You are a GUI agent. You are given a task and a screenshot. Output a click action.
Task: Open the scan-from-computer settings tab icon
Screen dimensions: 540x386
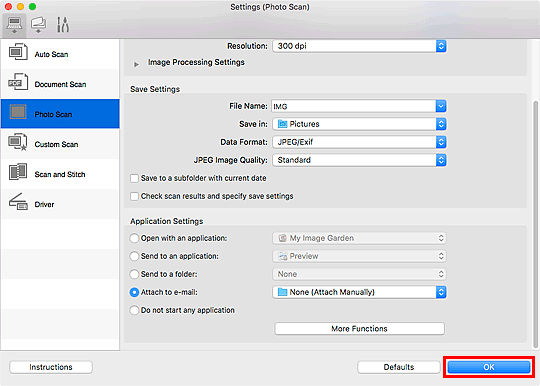coord(14,25)
